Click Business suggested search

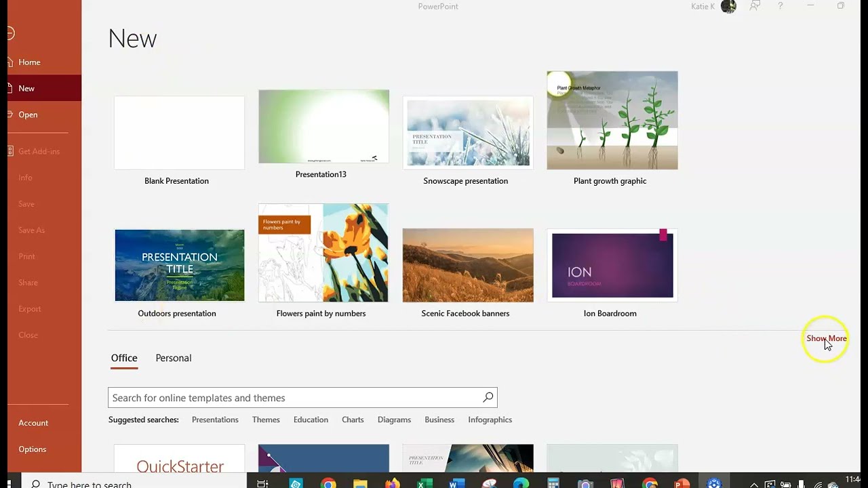coord(439,420)
